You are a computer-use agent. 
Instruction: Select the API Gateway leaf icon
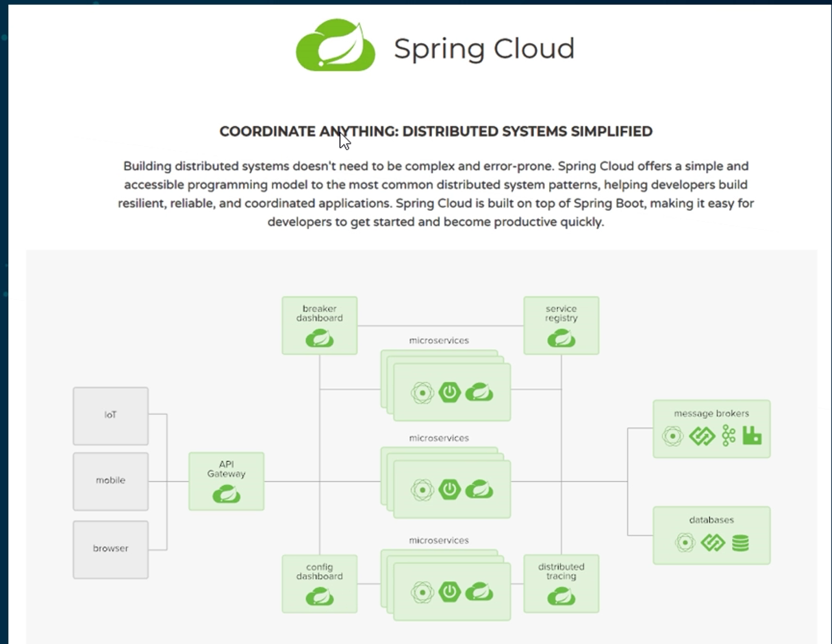pos(226,493)
